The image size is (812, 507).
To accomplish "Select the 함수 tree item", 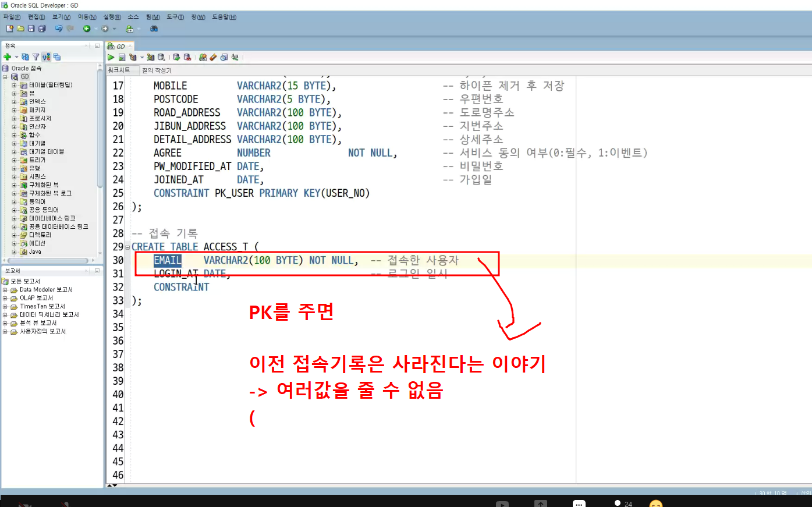I will click(x=34, y=135).
